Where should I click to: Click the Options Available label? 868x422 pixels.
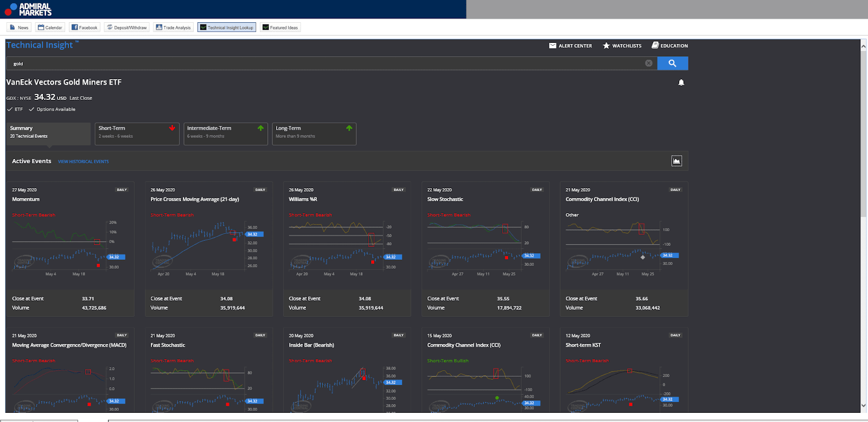click(x=56, y=110)
